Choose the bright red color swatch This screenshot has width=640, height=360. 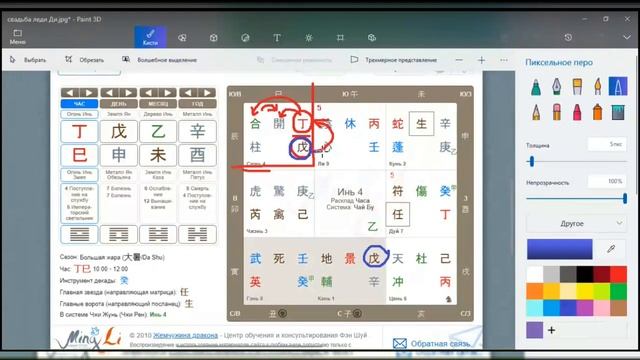pos(619,274)
